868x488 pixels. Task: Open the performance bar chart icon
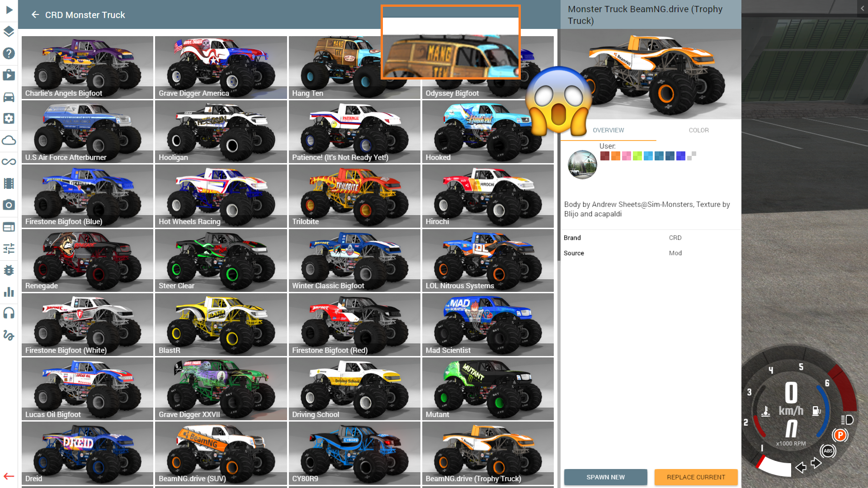tap(9, 292)
